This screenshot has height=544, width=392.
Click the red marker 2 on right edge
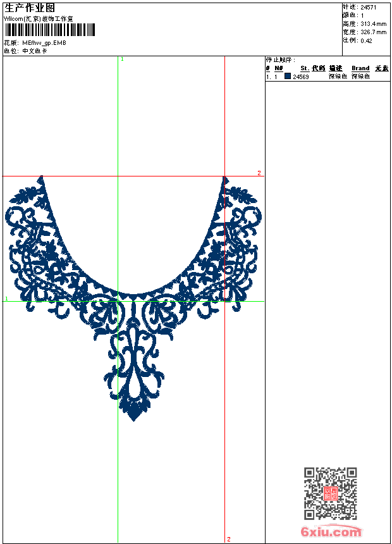(x=259, y=173)
